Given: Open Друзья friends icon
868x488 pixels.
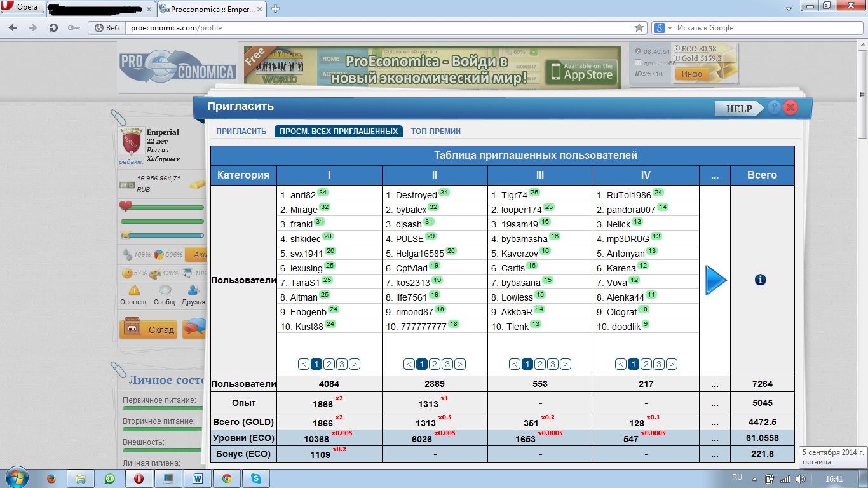Looking at the screenshot, I should pos(193,290).
